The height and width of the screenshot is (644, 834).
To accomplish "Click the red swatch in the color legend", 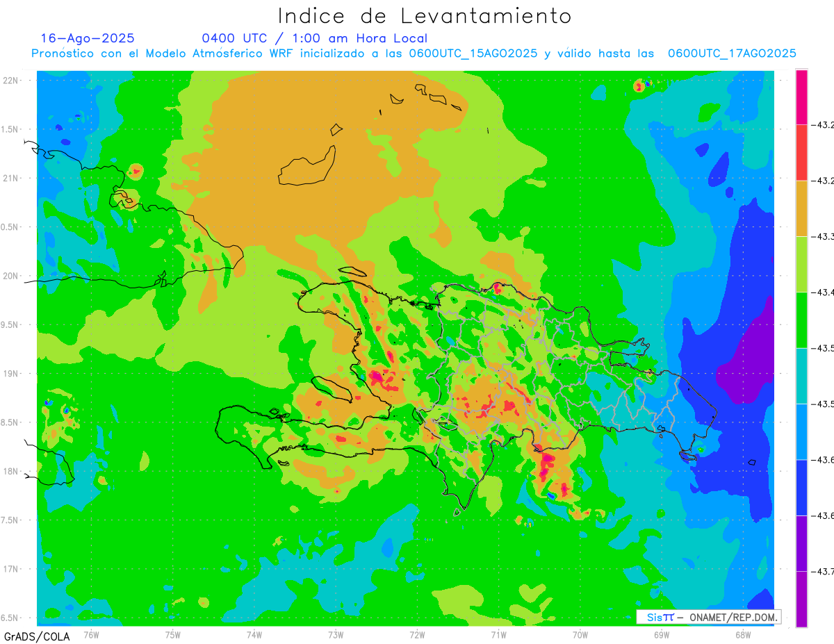I will (801, 153).
